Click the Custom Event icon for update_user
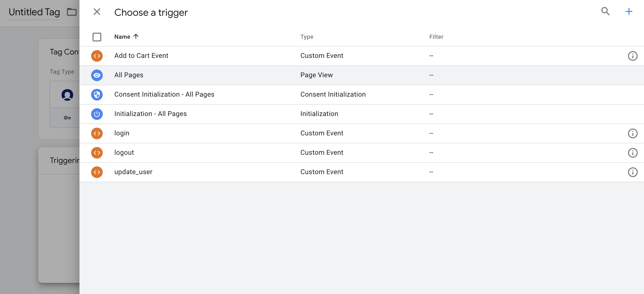 (97, 172)
